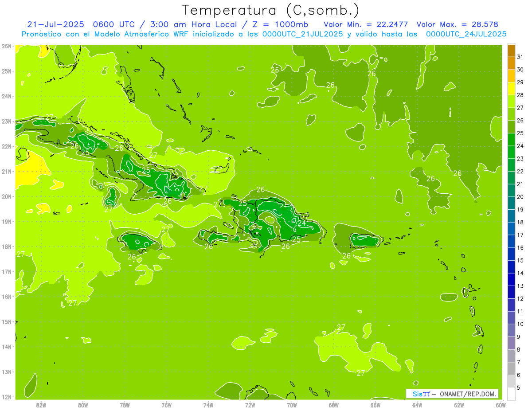The image size is (532, 411).
Task: Select the dark blue legend swatch between 13 and 14
Action: 511,279
